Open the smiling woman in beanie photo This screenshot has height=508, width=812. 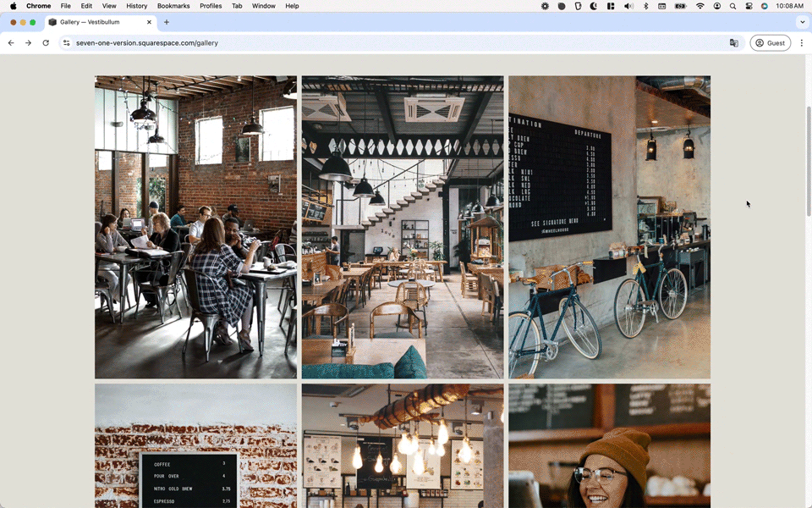tap(610, 446)
